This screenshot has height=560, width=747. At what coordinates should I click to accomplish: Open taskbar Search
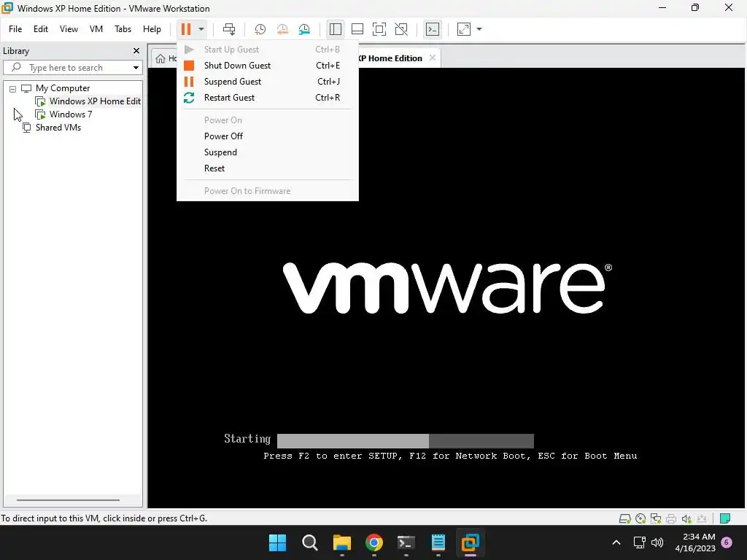click(309, 542)
